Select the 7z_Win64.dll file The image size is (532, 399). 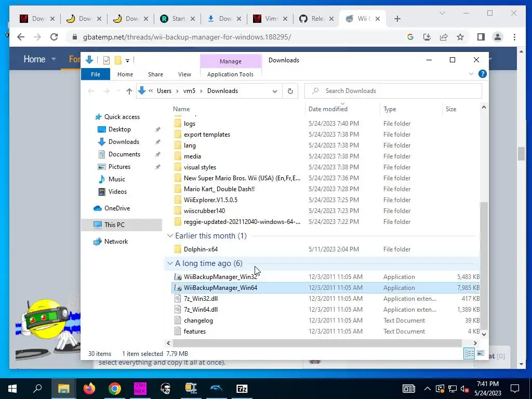click(x=201, y=310)
